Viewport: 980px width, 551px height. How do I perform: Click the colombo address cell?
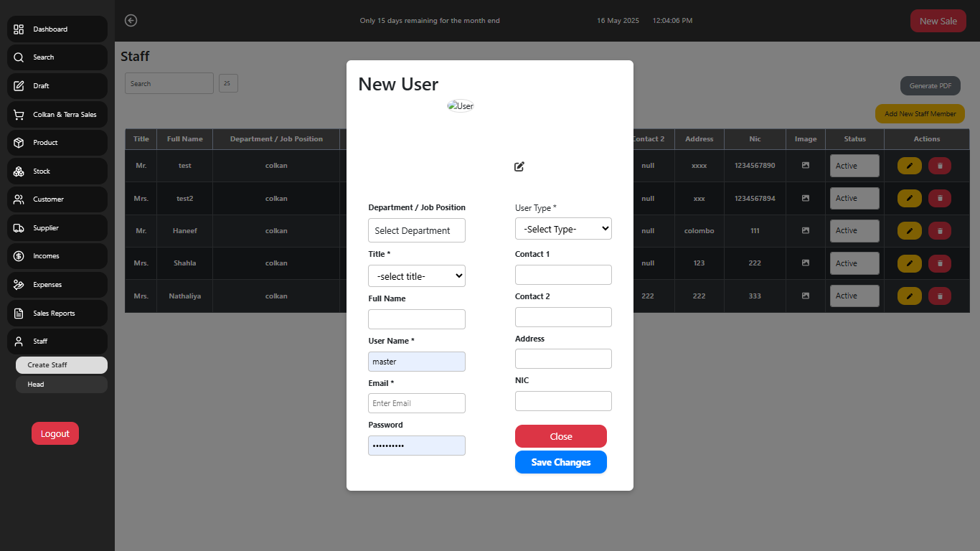pos(699,231)
